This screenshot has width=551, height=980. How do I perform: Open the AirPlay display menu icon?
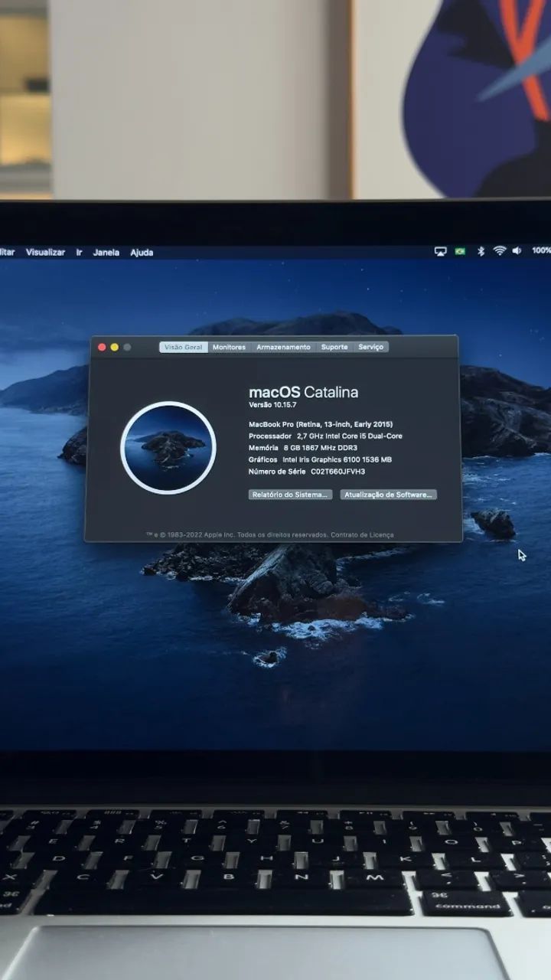pyautogui.click(x=440, y=251)
